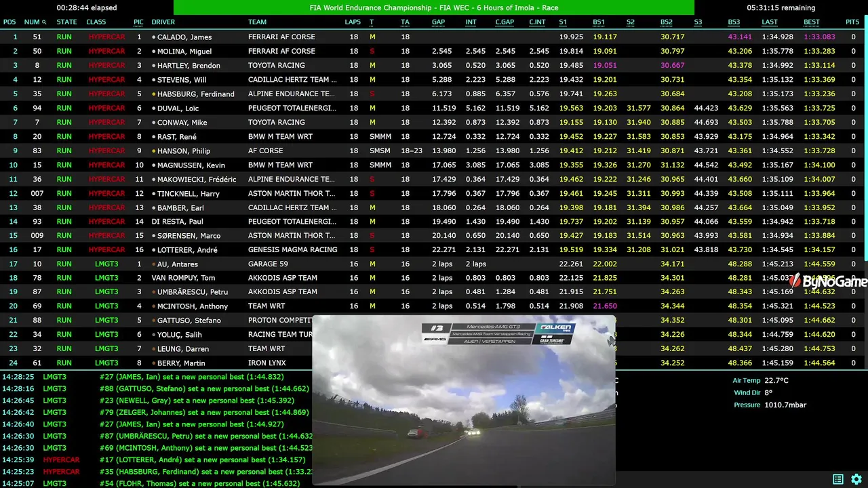
Task: Sort by the CLASS column header
Action: pyautogui.click(x=96, y=22)
